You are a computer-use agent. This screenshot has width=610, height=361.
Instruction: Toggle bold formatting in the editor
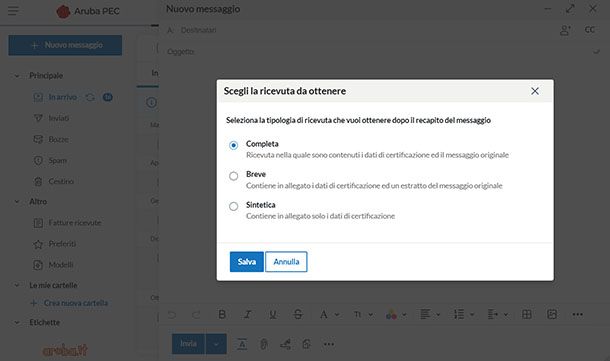point(222,314)
